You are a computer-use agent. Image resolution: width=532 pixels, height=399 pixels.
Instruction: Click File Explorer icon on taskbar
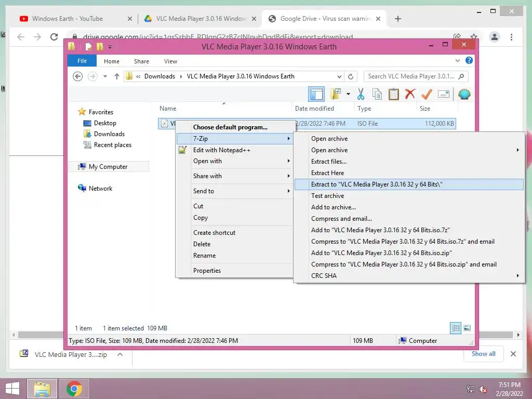point(42,389)
